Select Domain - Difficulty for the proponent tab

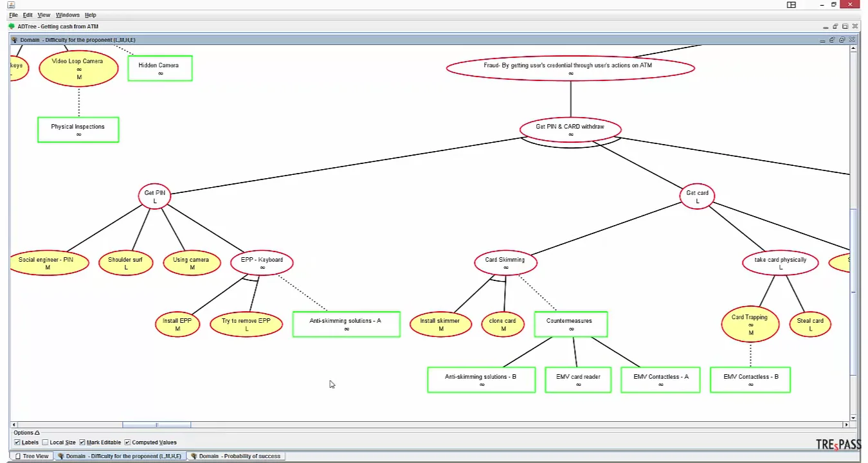click(x=119, y=456)
